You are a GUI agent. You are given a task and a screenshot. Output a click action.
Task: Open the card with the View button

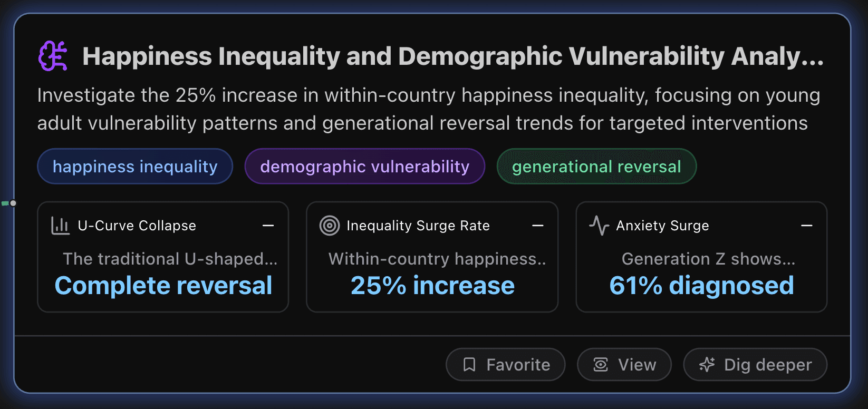click(x=624, y=364)
